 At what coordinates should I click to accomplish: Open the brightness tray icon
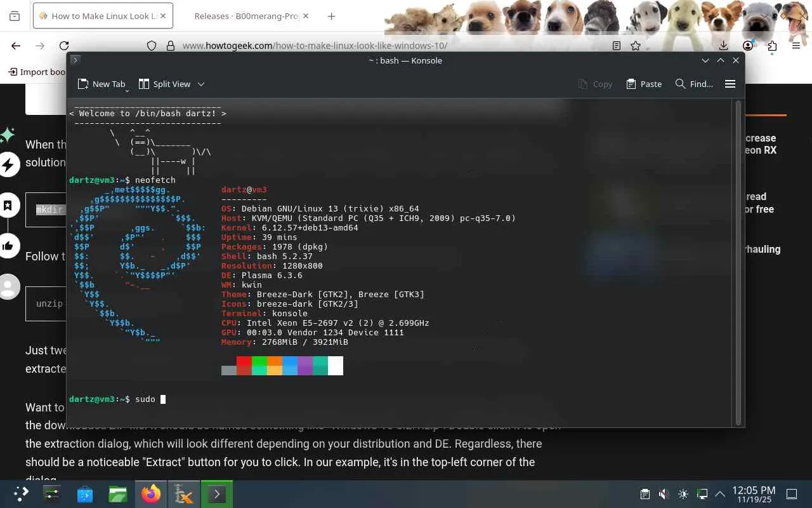[x=683, y=494]
